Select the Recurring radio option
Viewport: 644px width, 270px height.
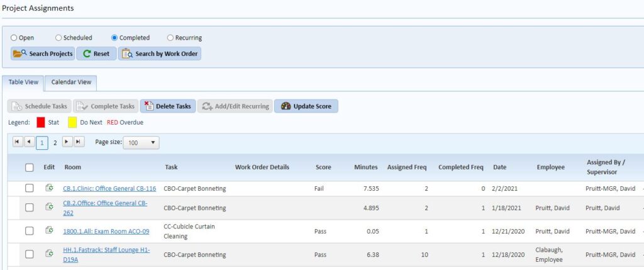(170, 38)
